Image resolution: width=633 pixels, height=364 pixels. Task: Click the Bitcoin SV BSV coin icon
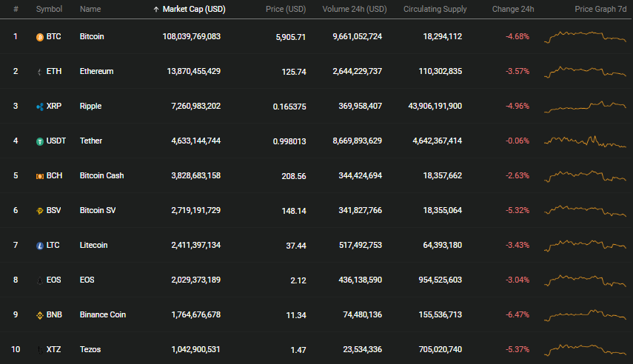[39, 211]
